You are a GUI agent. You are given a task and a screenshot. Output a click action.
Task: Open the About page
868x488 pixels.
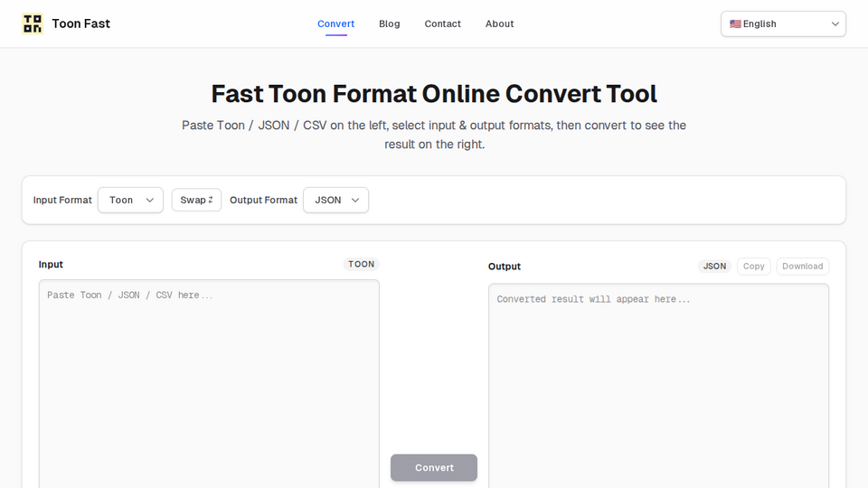pos(499,23)
